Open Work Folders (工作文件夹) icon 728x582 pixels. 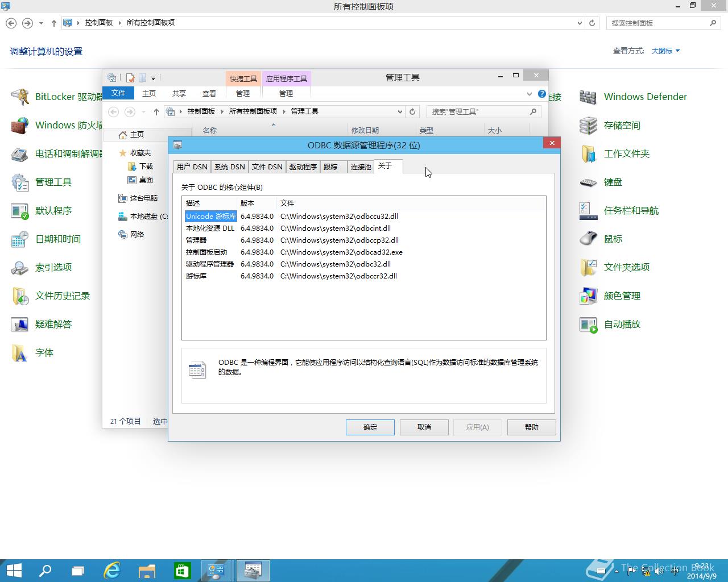[588, 153]
